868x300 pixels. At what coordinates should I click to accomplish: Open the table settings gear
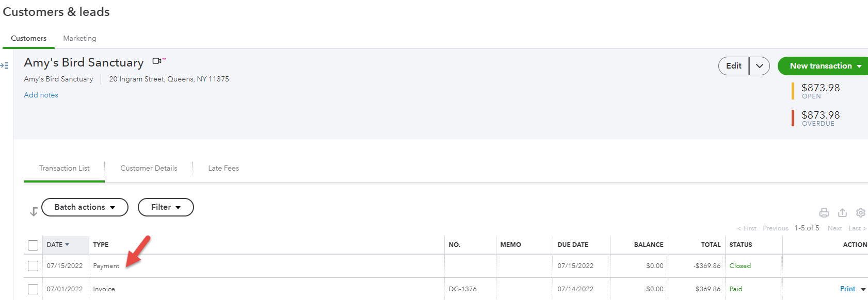point(860,212)
